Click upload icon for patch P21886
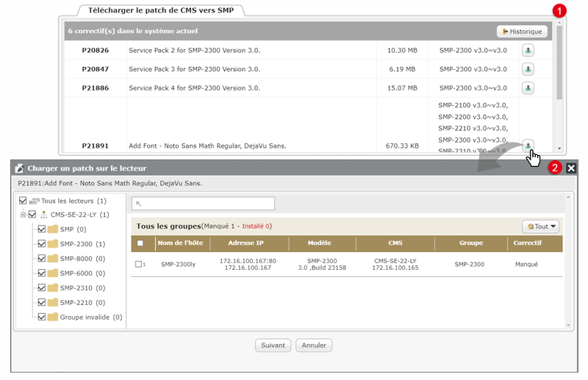This screenshot has width=588, height=380. (x=527, y=87)
